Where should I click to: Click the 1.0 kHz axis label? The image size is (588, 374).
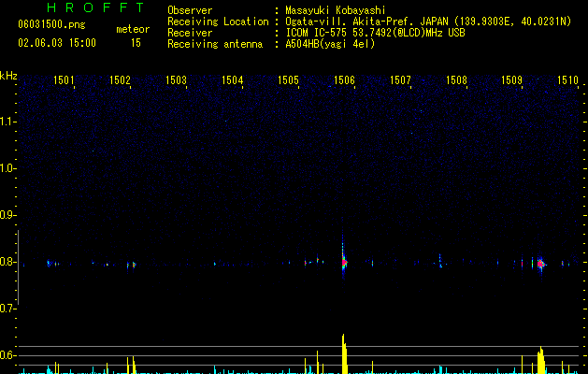8,168
